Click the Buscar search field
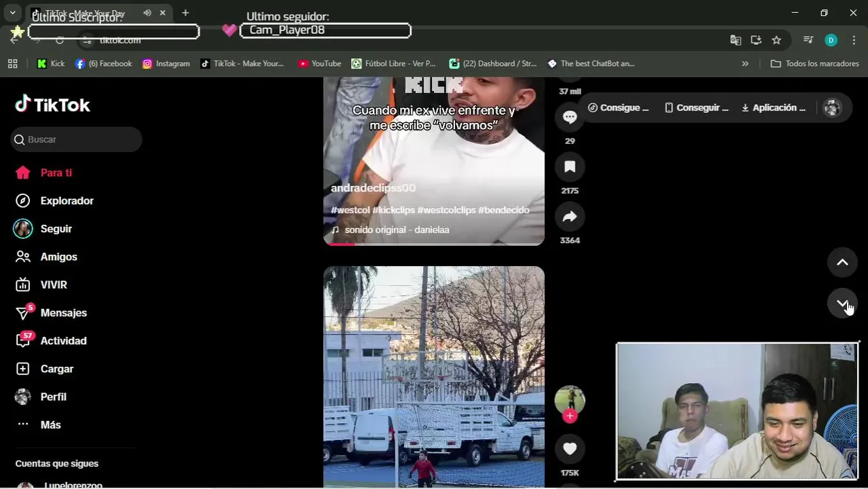Viewport: 868px width, 489px height. tap(76, 139)
